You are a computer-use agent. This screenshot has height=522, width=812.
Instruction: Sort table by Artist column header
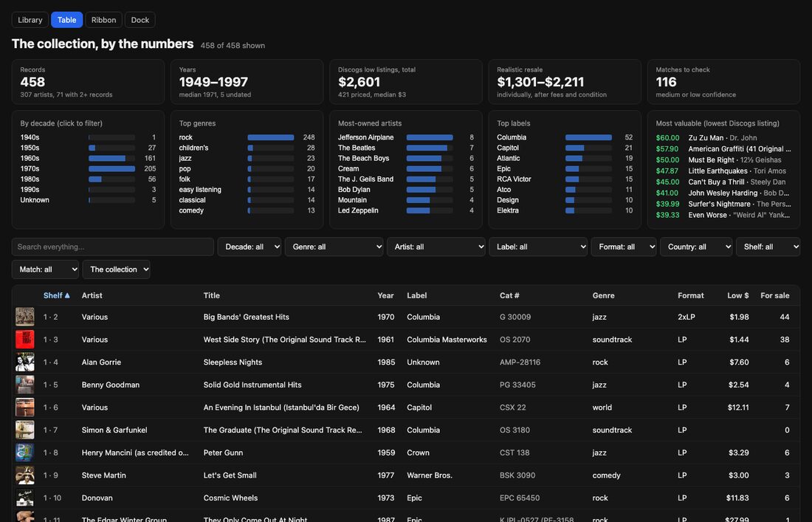tap(92, 295)
